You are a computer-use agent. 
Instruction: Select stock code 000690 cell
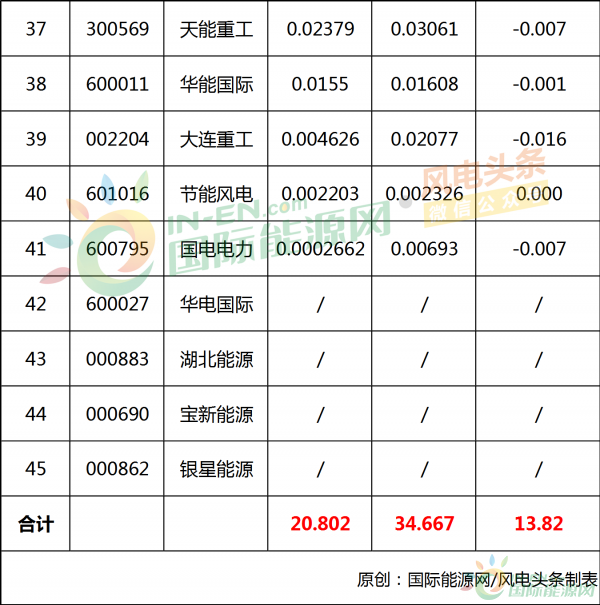(117, 414)
